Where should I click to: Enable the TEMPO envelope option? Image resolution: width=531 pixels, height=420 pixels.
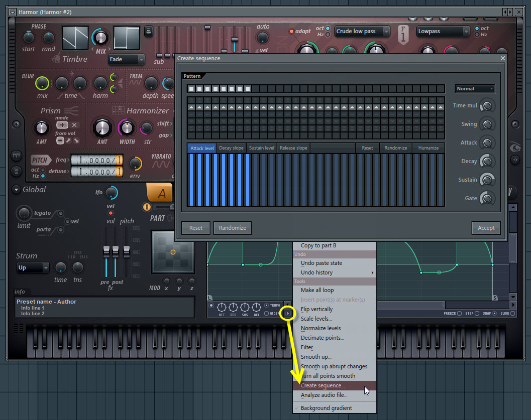coord(267,306)
